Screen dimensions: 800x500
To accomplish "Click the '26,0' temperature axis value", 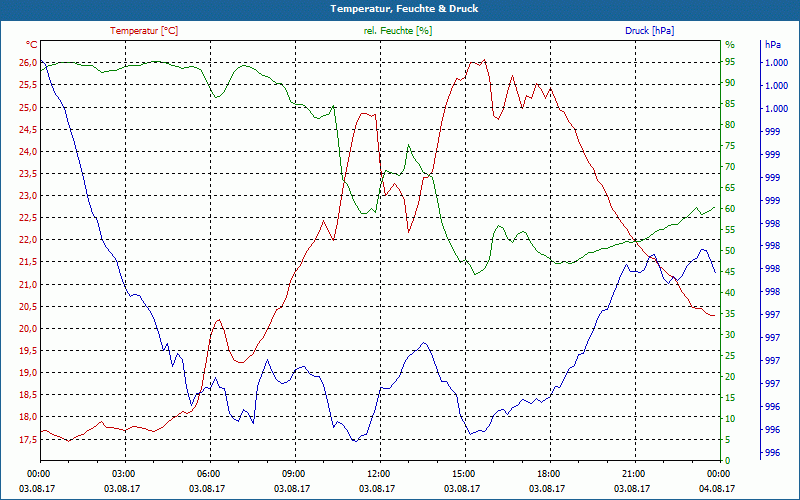I will 28,62.
